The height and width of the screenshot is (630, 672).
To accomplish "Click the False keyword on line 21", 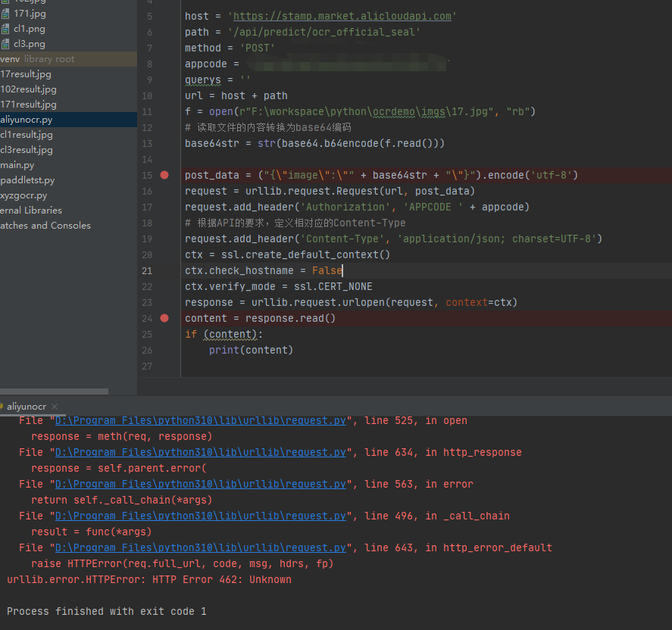I will (327, 270).
